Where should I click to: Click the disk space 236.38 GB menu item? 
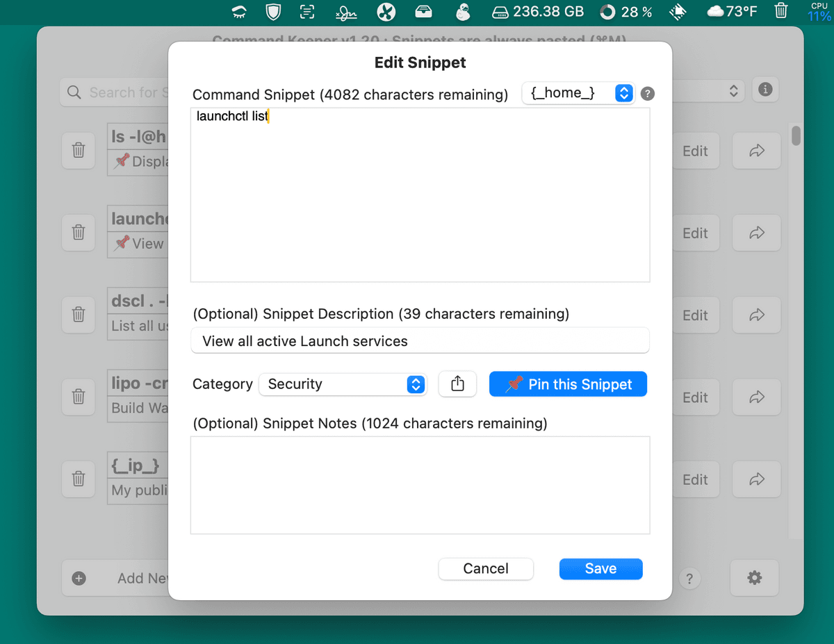(537, 11)
